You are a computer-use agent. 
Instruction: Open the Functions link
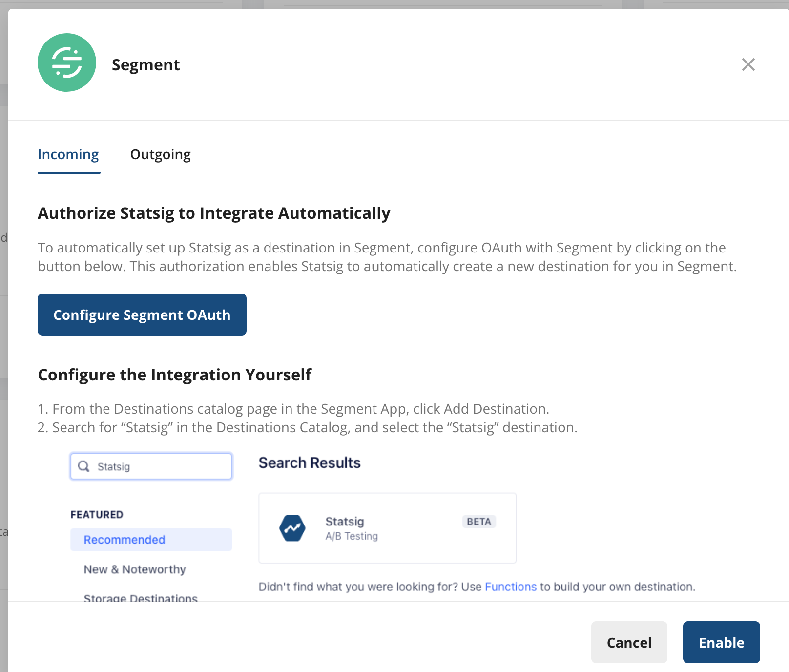coord(511,587)
